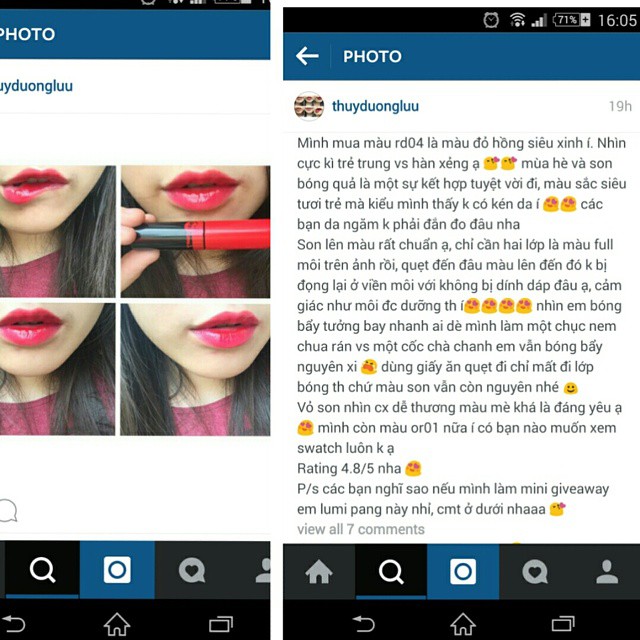Image resolution: width=640 pixels, height=640 pixels.
Task: Tap Android home button on left screen
Action: [x=117, y=624]
